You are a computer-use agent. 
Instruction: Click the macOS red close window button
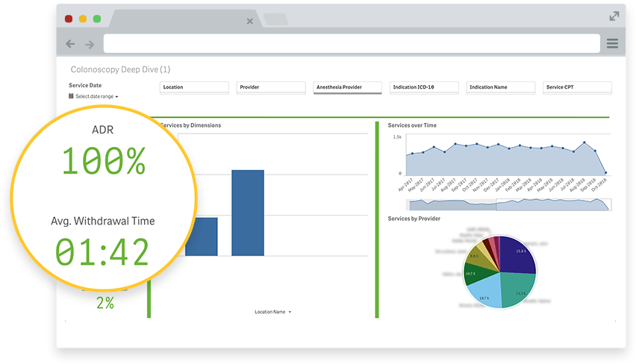pyautogui.click(x=69, y=19)
